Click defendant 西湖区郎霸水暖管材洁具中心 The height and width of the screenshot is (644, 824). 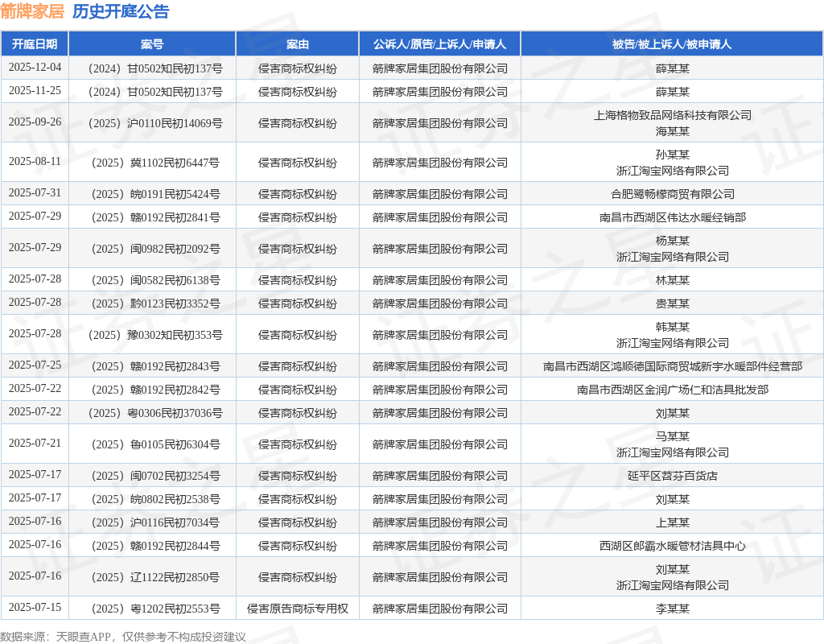(x=672, y=546)
